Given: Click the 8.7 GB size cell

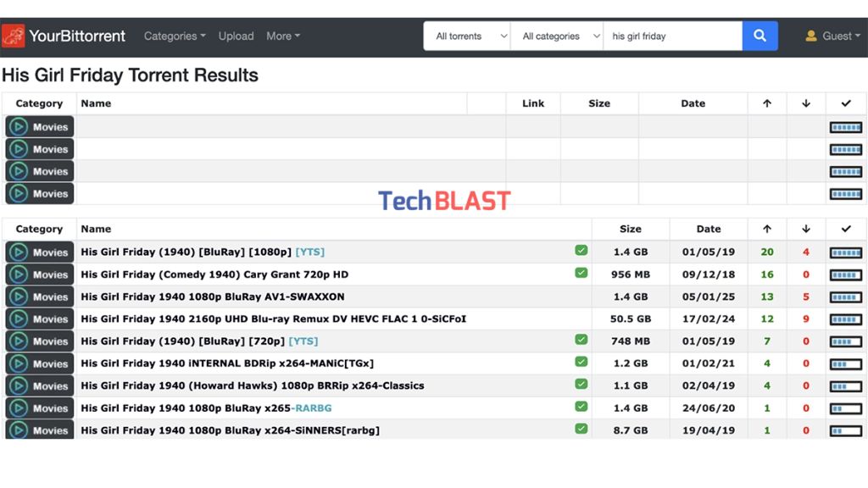Looking at the screenshot, I should pyautogui.click(x=631, y=430).
